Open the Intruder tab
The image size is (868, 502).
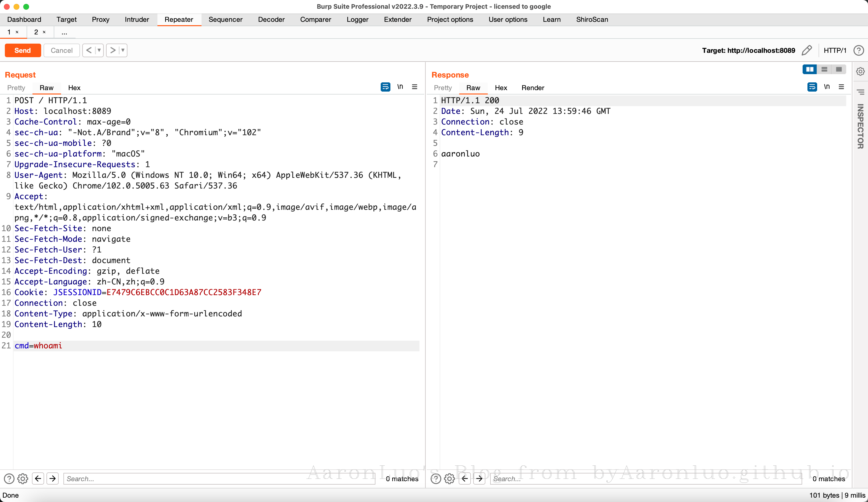point(137,20)
